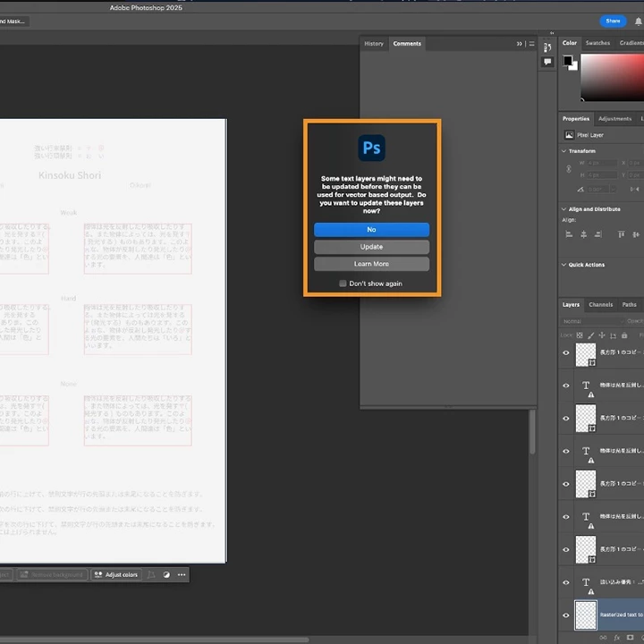Lock position with the move icon
This screenshot has width=644, height=644.
602,335
